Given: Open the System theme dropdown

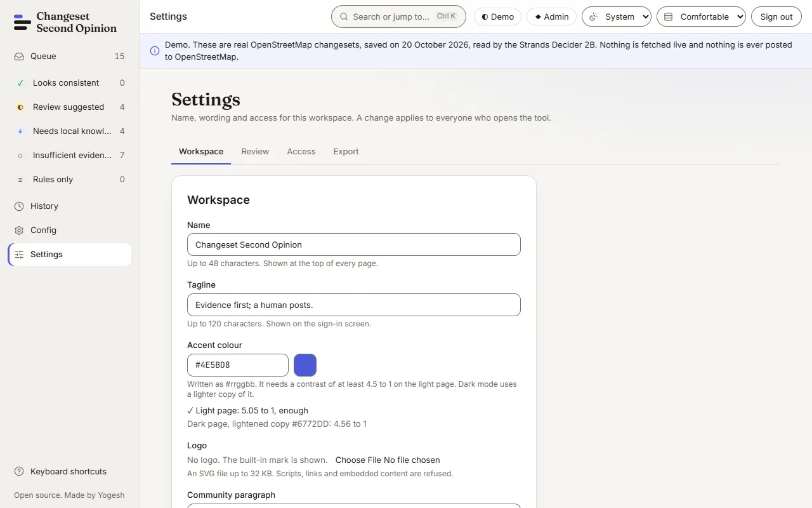Looking at the screenshot, I should pyautogui.click(x=617, y=17).
